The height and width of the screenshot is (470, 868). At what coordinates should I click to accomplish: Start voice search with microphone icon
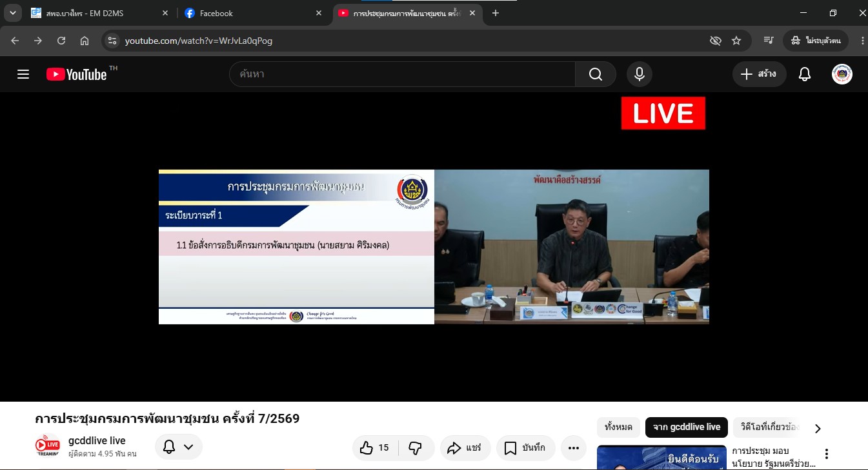640,74
